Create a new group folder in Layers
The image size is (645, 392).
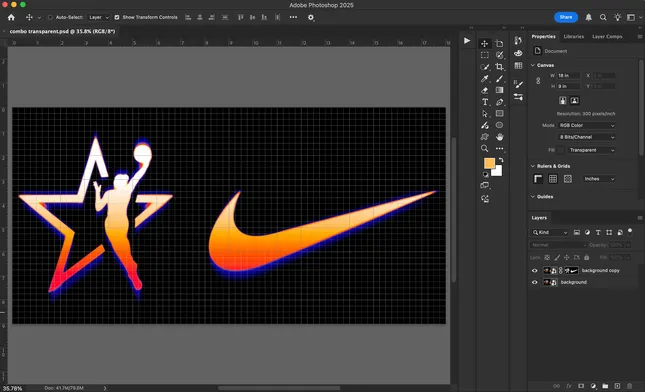605,386
